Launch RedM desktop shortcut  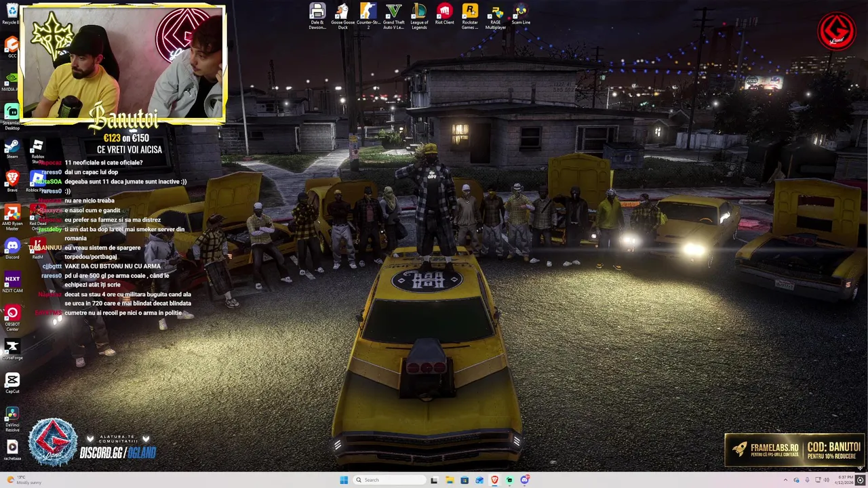[37, 249]
